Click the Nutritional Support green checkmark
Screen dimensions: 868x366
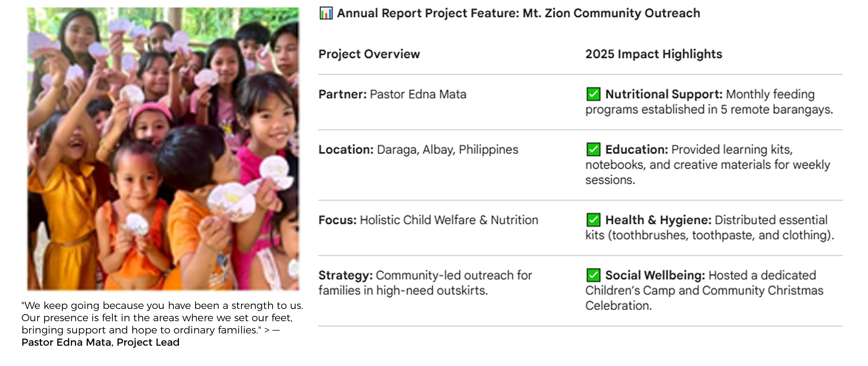(593, 94)
